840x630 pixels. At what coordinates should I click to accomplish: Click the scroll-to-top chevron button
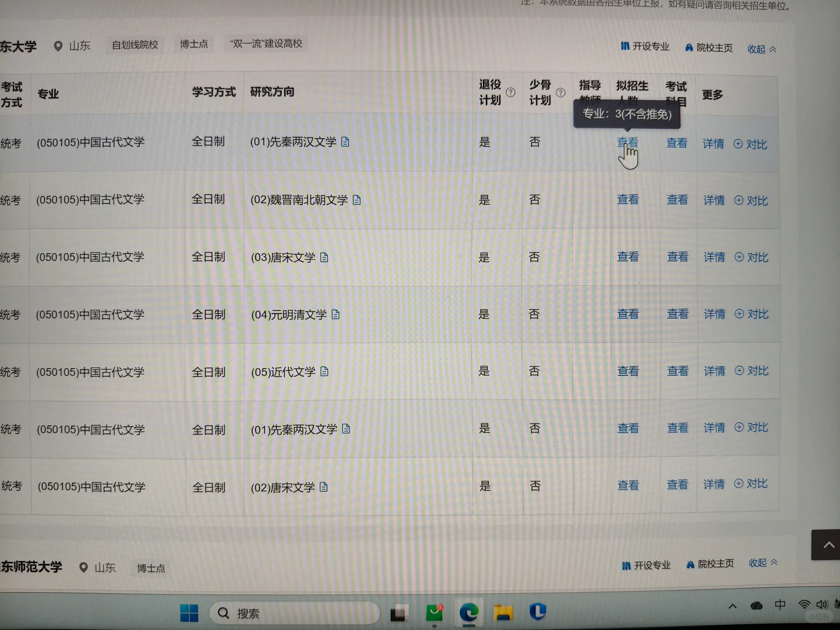click(828, 545)
